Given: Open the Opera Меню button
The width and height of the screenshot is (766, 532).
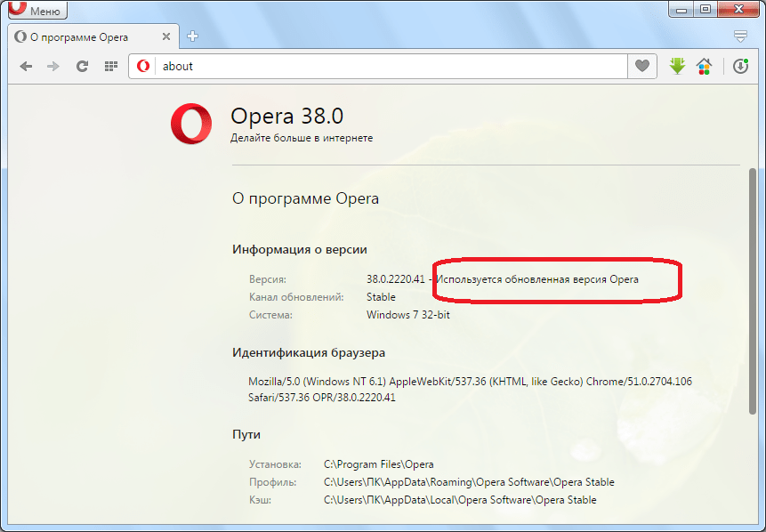Looking at the screenshot, I should 36,11.
